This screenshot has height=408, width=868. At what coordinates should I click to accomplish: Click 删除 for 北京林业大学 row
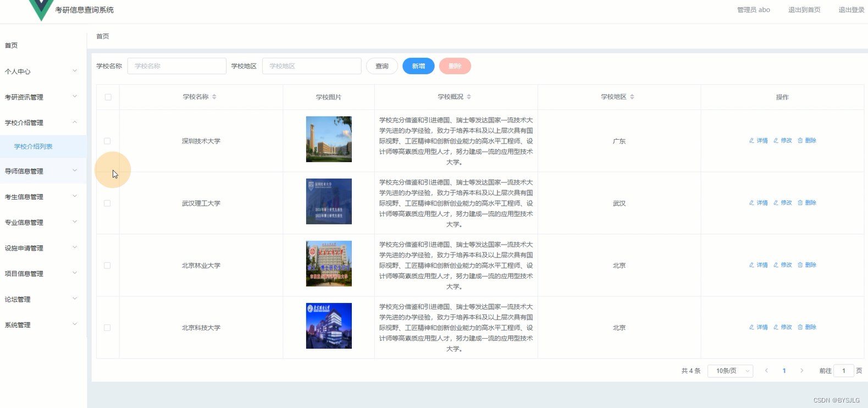click(807, 265)
